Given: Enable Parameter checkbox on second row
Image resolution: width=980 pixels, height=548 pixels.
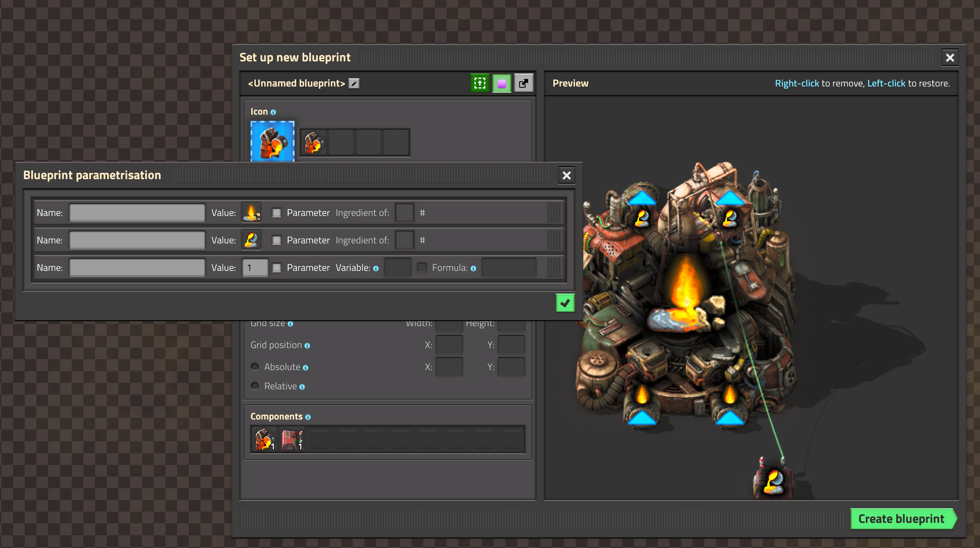Looking at the screenshot, I should (x=277, y=240).
